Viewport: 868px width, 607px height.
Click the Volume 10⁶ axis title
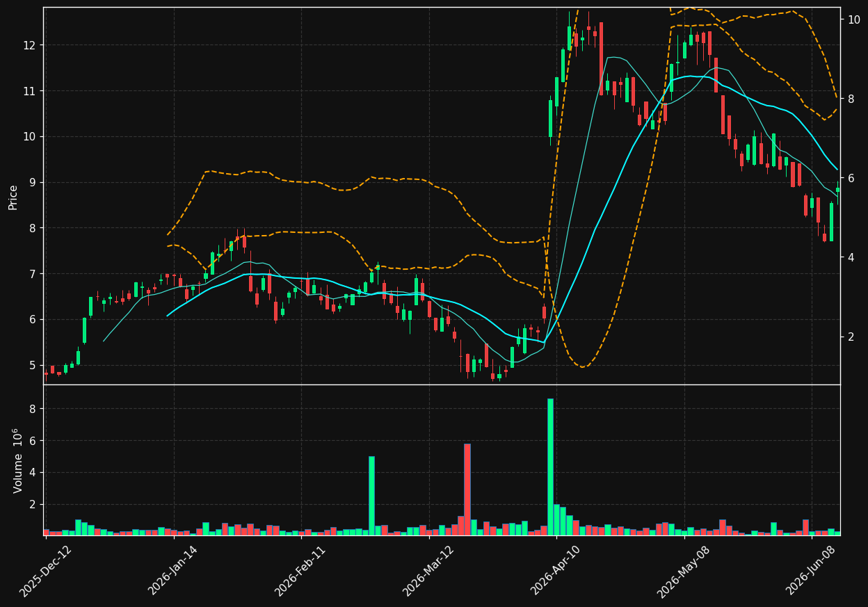pyautogui.click(x=17, y=460)
